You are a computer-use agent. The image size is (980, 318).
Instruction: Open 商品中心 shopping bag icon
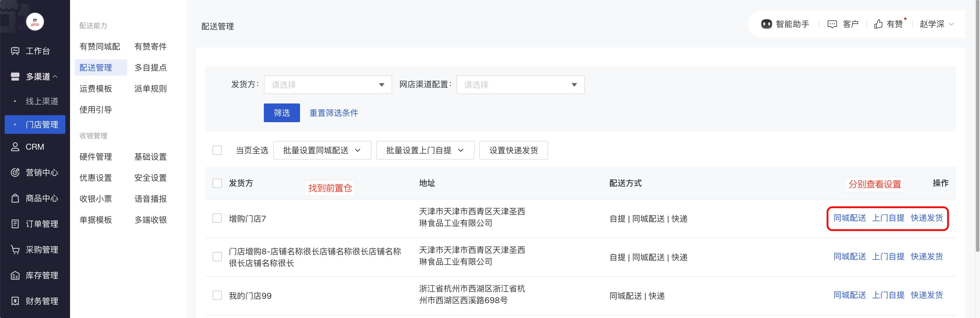[15, 198]
